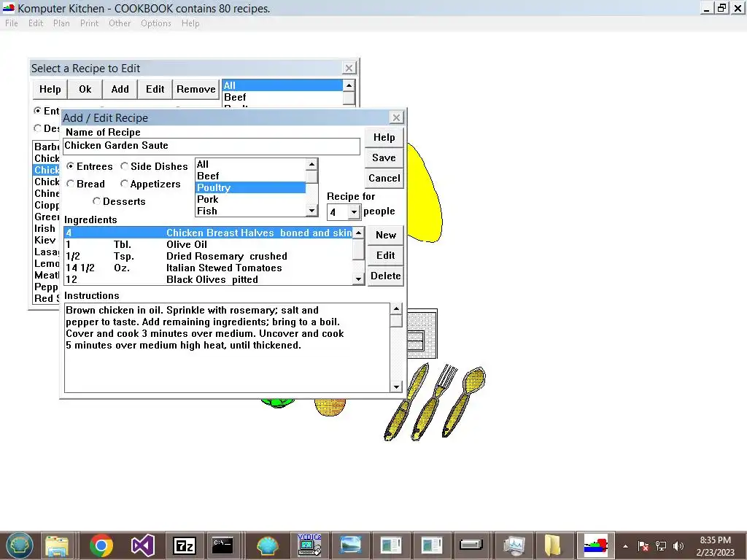Click the category list's up arrow in Add / Edit Recipe
Image resolution: width=747 pixels, height=560 pixels.
click(x=311, y=164)
